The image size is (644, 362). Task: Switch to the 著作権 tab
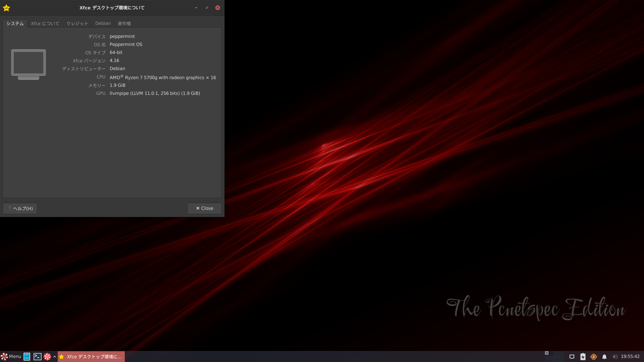(x=124, y=23)
